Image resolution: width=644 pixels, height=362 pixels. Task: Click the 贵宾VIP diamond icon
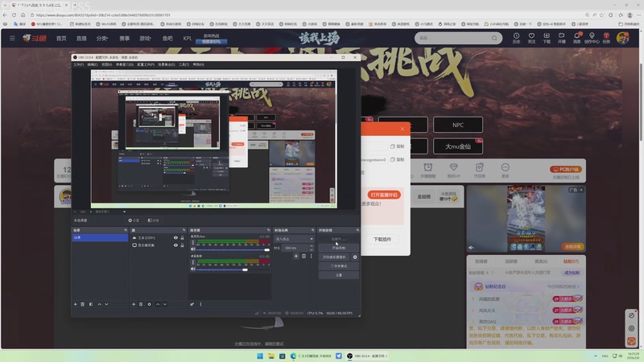453,167
